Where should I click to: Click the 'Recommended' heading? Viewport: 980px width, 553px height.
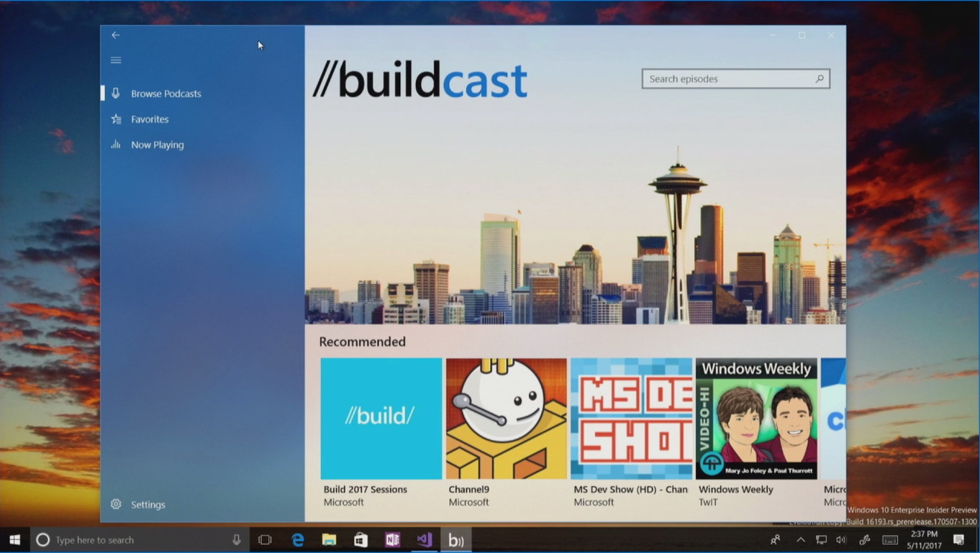pos(363,342)
